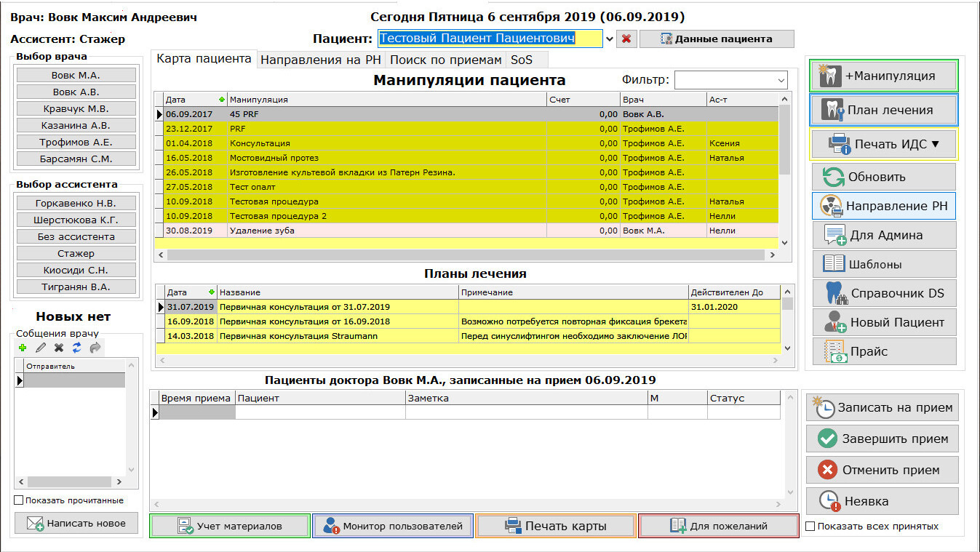
Task: Select doctor Барсамян С.М.
Action: pyautogui.click(x=76, y=159)
